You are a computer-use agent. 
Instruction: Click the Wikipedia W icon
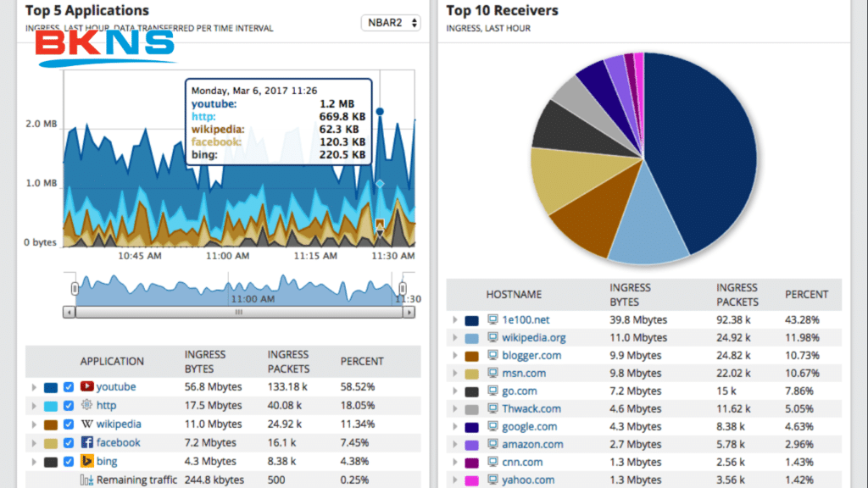coord(86,424)
